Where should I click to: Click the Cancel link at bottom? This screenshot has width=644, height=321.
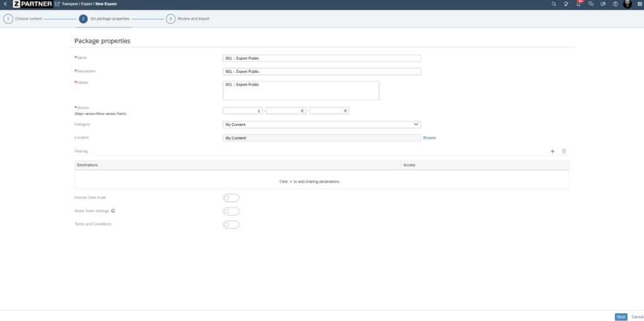(x=637, y=317)
